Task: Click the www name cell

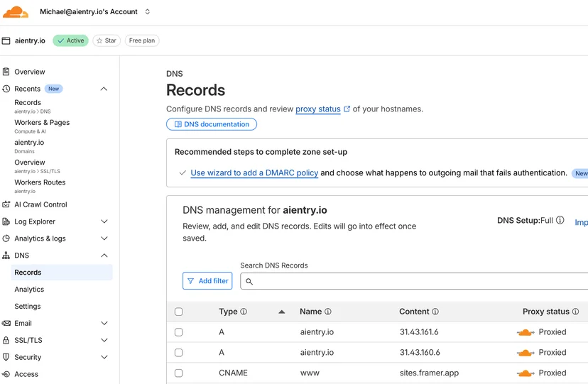Action: pos(310,373)
